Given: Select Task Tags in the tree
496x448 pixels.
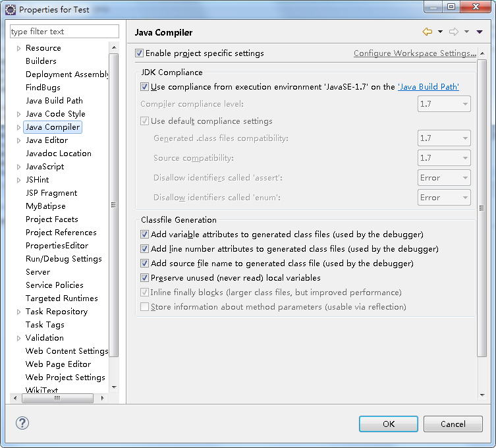Looking at the screenshot, I should click(x=45, y=325).
